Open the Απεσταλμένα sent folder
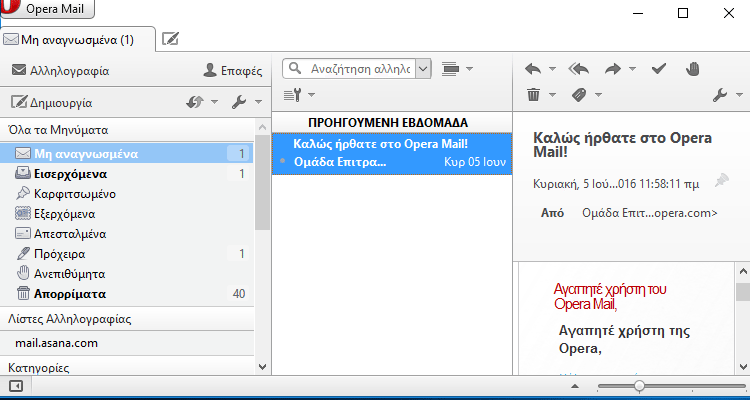This screenshot has width=750, height=400. coord(127,234)
